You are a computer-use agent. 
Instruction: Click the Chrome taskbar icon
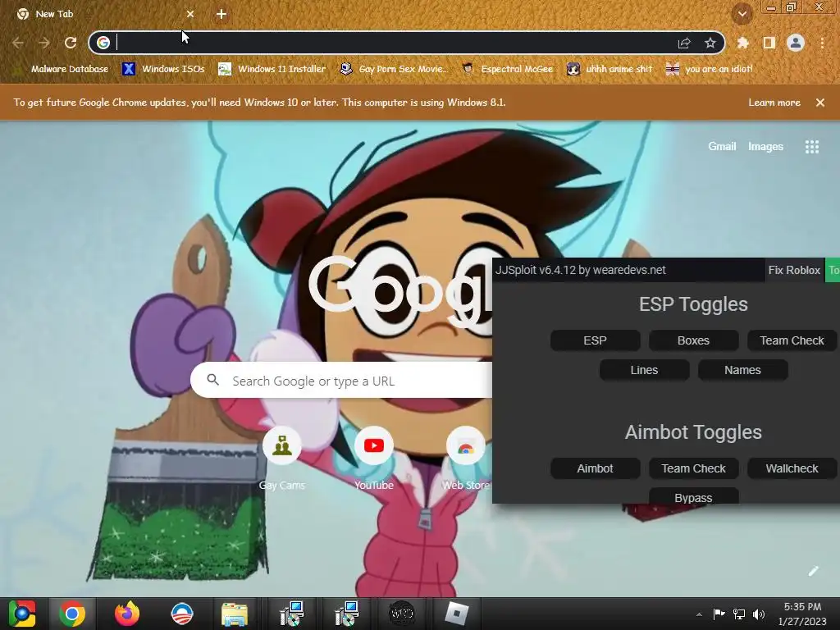(x=72, y=614)
